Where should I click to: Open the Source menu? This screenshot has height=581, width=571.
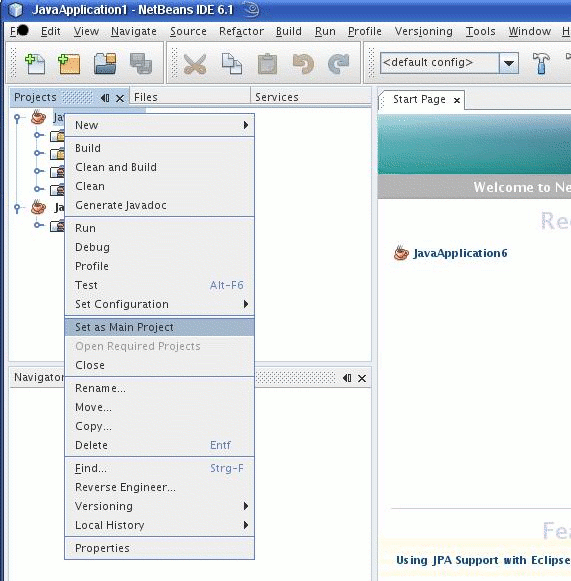click(x=188, y=31)
